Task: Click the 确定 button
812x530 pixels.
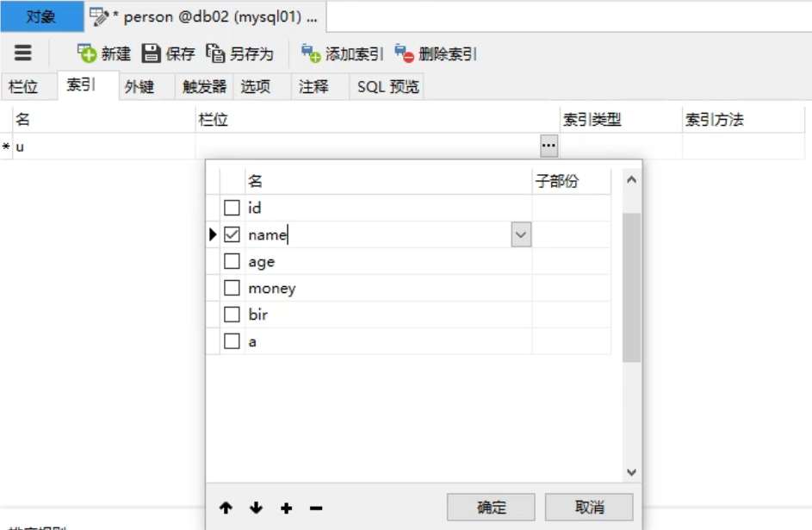Action: point(491,507)
